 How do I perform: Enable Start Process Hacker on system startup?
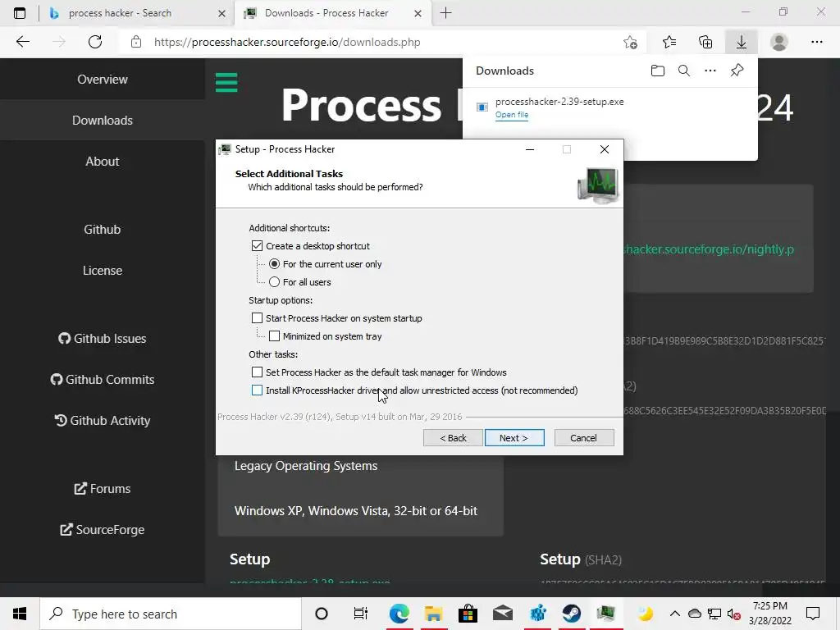click(x=257, y=318)
